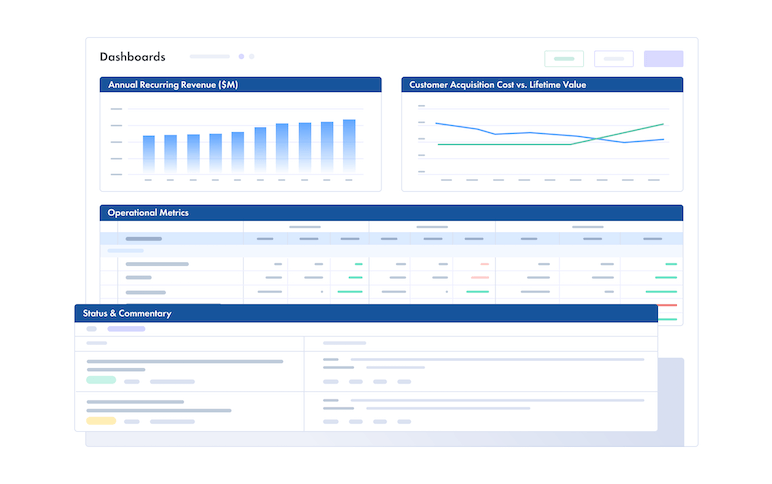Screen dimensions: 772x484
Task: Open the Annual Recurring Revenue ($M) panel header
Action: (x=240, y=85)
